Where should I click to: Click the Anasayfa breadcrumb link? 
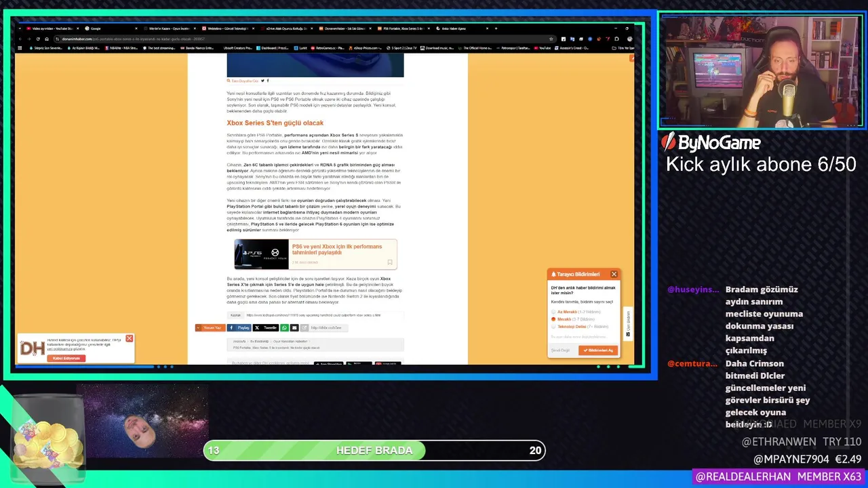pos(239,341)
